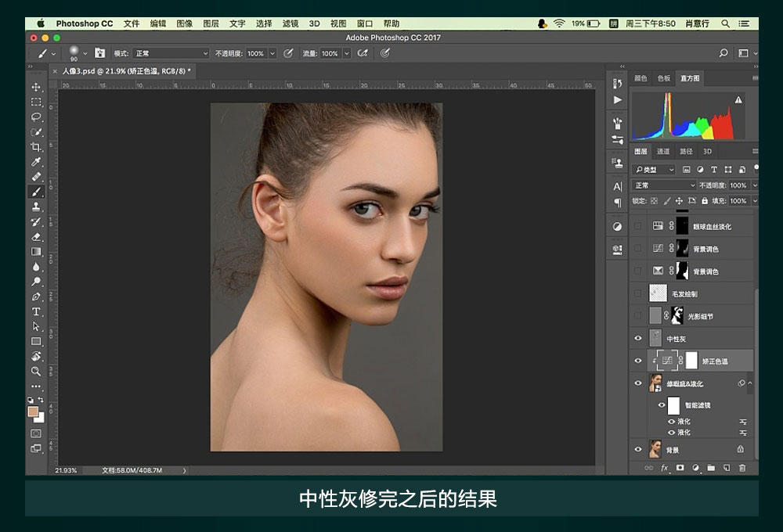Toggle visibility of the 背景 layer

(x=638, y=450)
